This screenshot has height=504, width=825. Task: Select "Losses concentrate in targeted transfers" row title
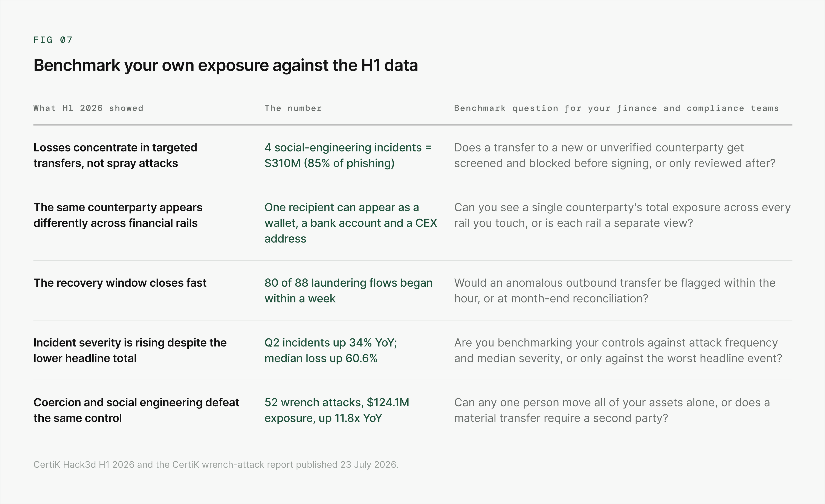[x=116, y=155]
